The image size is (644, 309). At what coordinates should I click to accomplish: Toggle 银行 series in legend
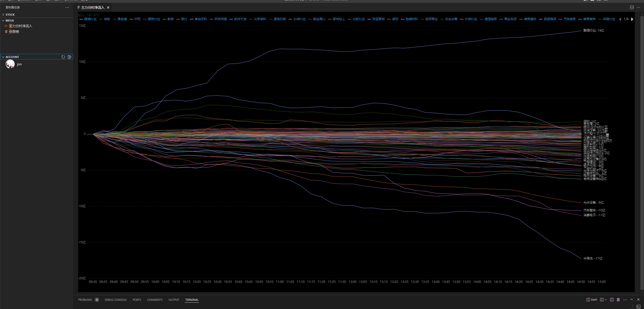coord(181,19)
